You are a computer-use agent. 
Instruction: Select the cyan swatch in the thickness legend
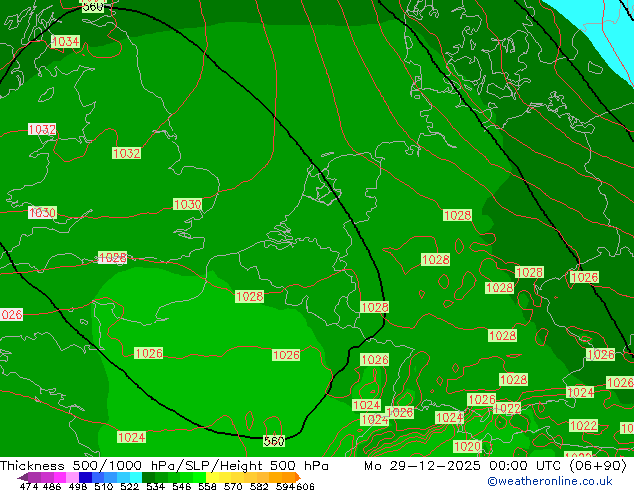pyautogui.click(x=136, y=477)
